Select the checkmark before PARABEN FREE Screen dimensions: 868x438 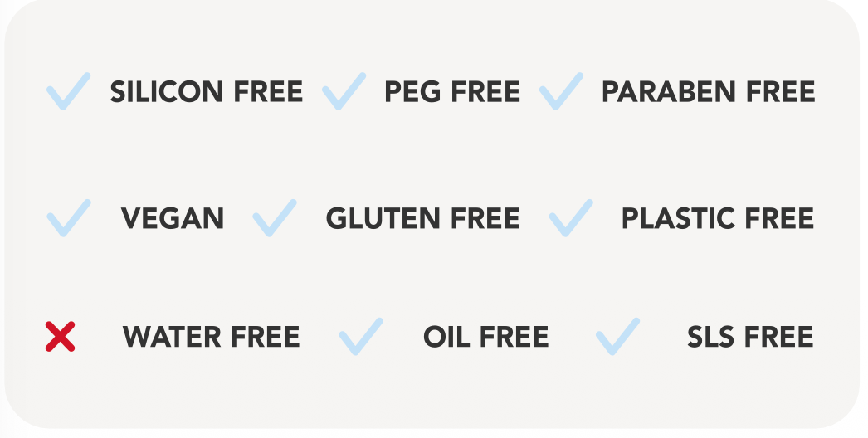(561, 92)
